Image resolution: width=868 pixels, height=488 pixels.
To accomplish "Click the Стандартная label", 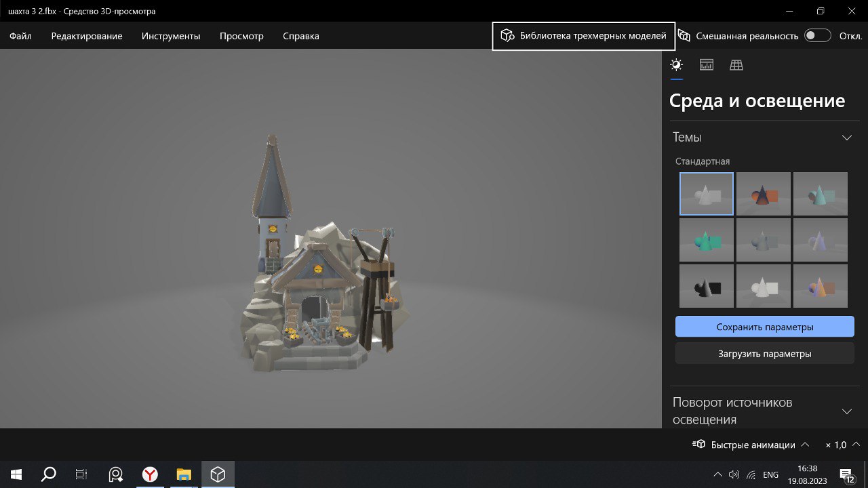I will click(703, 161).
